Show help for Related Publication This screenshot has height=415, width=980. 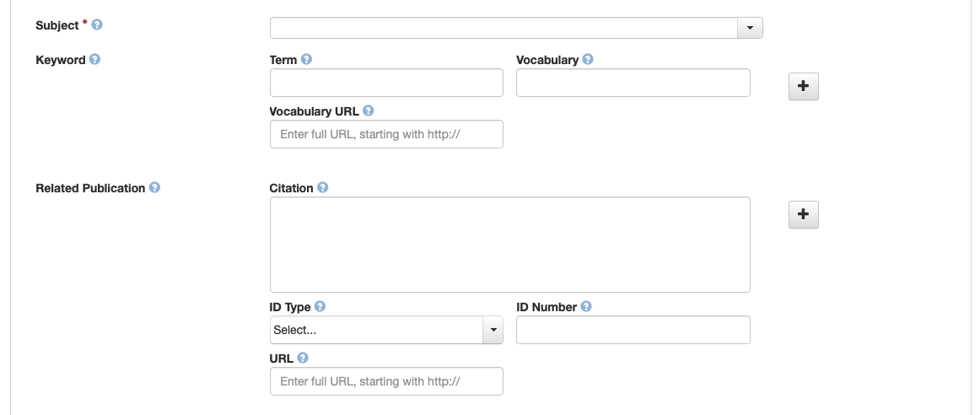(x=154, y=188)
